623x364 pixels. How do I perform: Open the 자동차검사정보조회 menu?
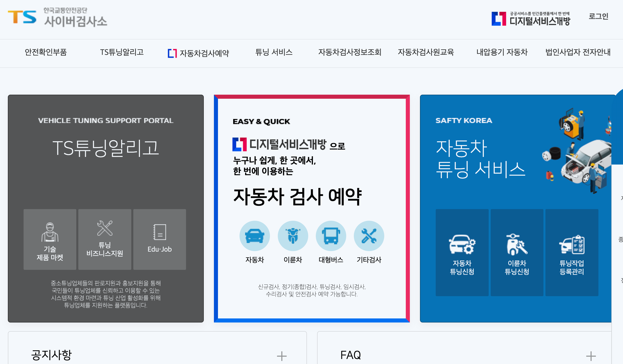pos(350,52)
